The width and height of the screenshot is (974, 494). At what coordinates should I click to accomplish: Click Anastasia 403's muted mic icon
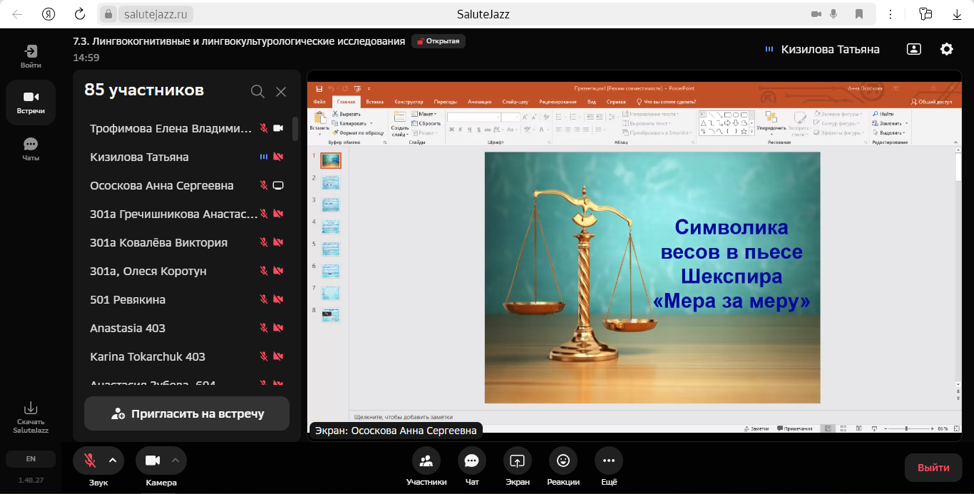click(x=263, y=328)
